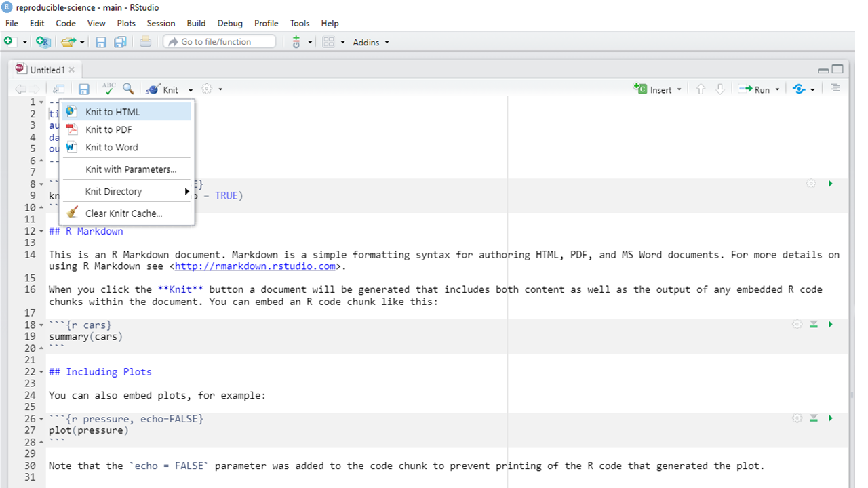
Task: Go to next chunk (down arrow)
Action: (x=720, y=89)
